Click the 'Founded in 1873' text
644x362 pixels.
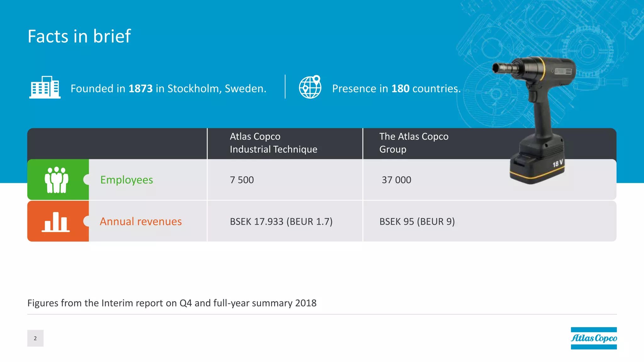point(168,89)
